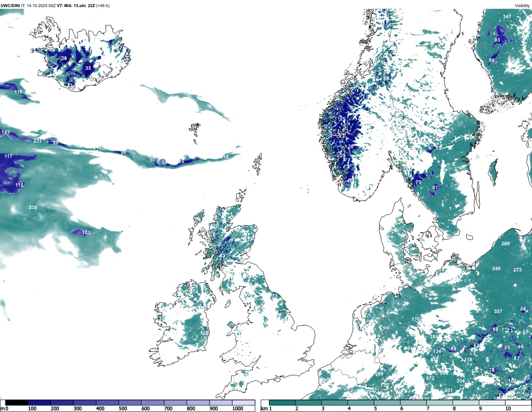
Task: Click the '10' tick label in the km legend
Action: click(x=508, y=409)
